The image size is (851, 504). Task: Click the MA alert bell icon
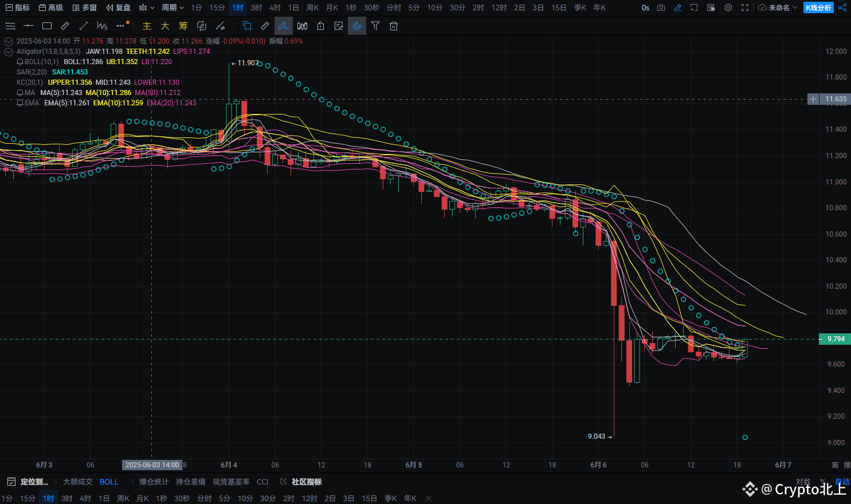tap(20, 93)
